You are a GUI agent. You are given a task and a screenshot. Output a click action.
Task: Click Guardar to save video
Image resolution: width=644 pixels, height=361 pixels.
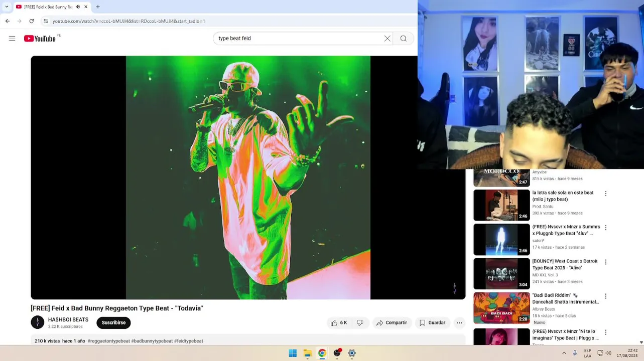click(x=432, y=323)
